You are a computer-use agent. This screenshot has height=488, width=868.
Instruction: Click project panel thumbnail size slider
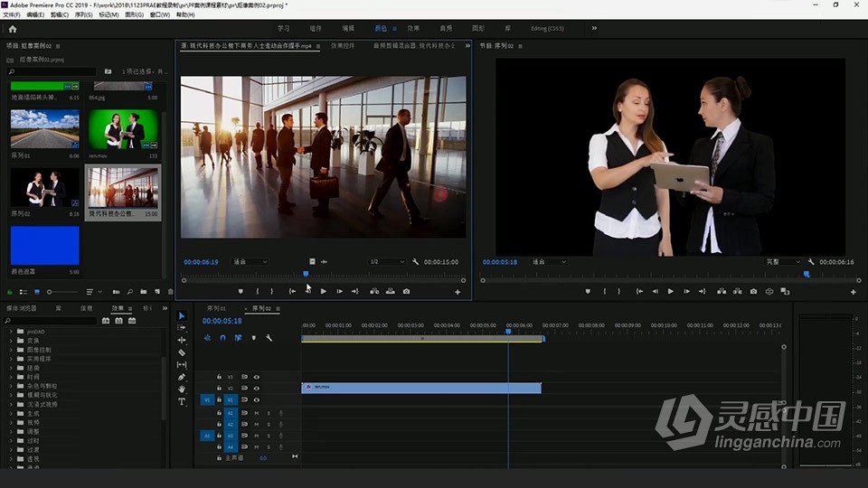(63, 292)
